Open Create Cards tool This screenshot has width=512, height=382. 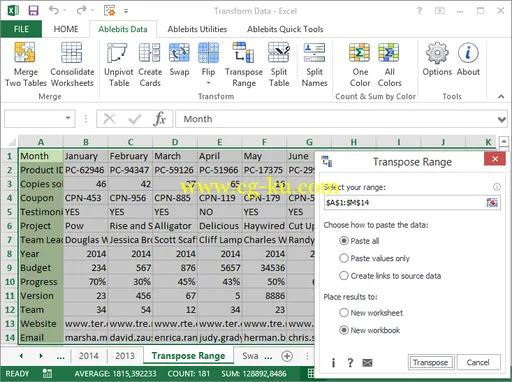click(150, 64)
